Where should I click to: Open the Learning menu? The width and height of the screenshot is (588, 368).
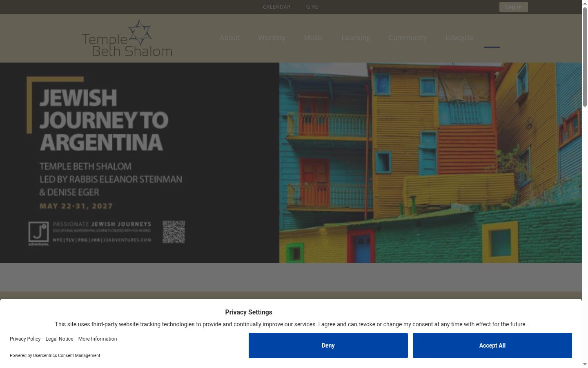356,38
